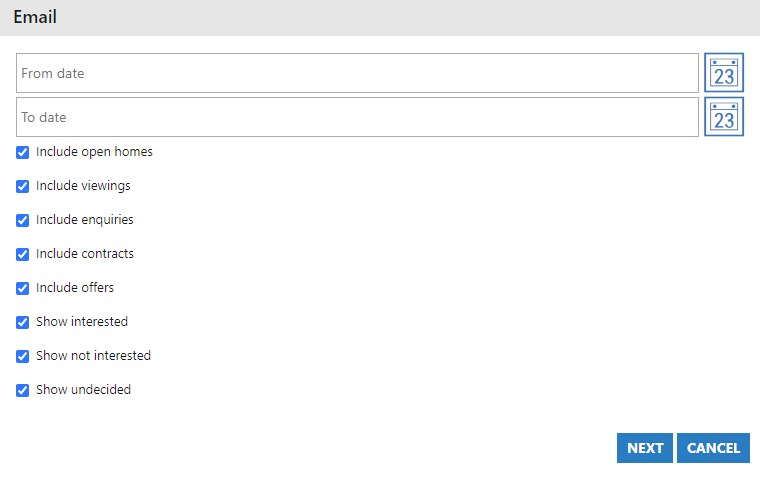Uncheck the Include open homes checkbox
This screenshot has height=478, width=760.
pos(23,153)
